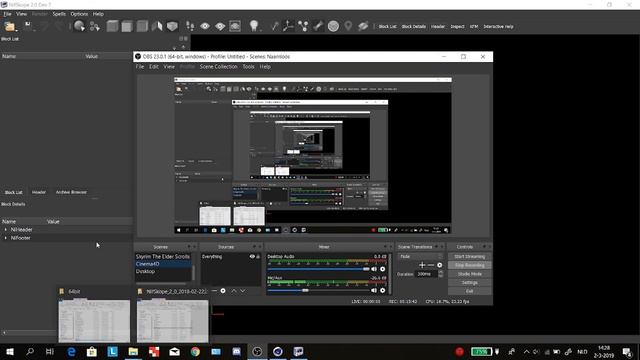
Task: Open NifSkope File menu
Action: point(7,14)
